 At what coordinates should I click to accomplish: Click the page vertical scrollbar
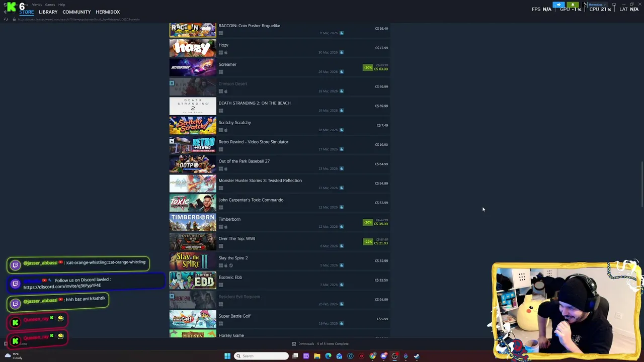(641, 184)
